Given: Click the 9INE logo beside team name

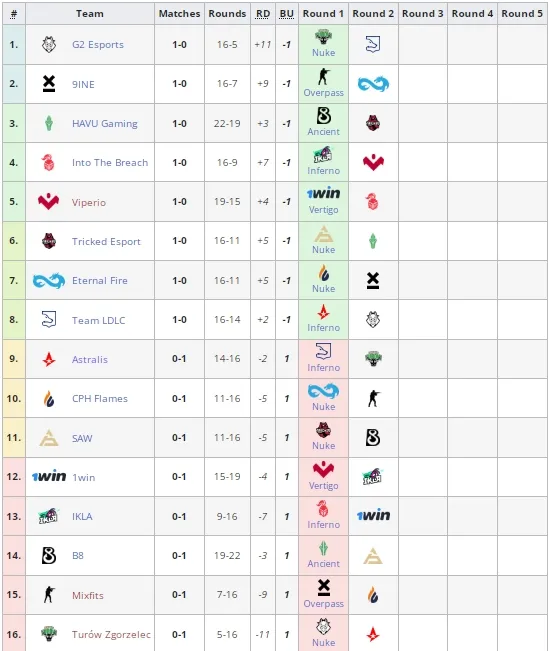Looking at the screenshot, I should click(49, 84).
